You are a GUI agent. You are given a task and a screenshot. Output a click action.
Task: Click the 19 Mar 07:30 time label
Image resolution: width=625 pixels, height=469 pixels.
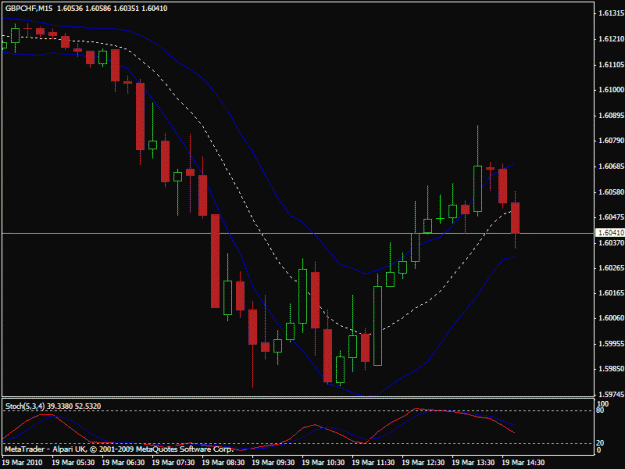pos(173,463)
